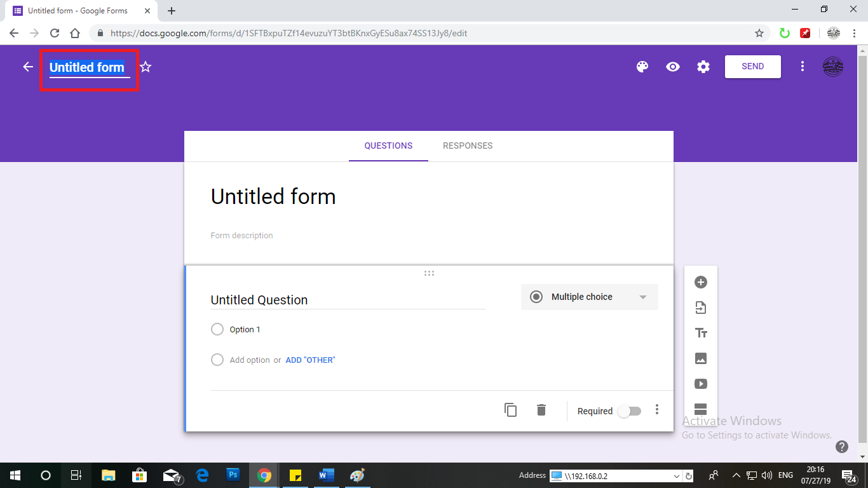868x488 pixels.
Task: Click the Add option radio circle
Action: 217,360
